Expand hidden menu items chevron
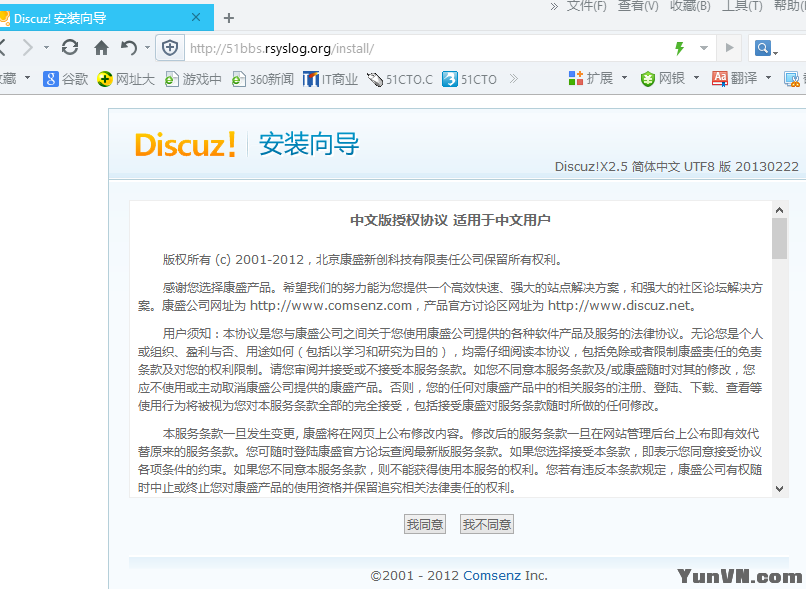Viewport: 806px width, 589px height. 554,6
